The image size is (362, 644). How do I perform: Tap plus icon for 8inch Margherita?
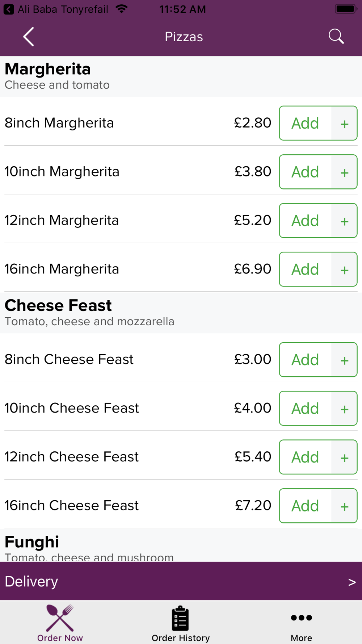[x=344, y=124]
